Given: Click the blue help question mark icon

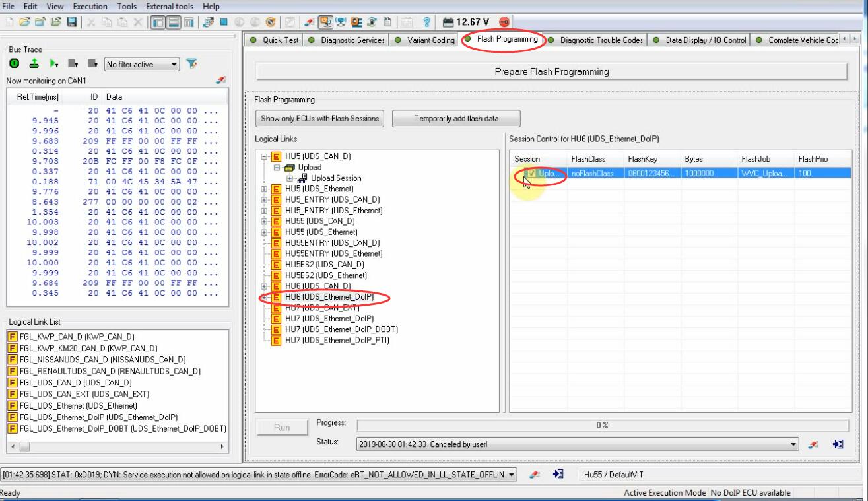Looking at the screenshot, I should point(427,22).
